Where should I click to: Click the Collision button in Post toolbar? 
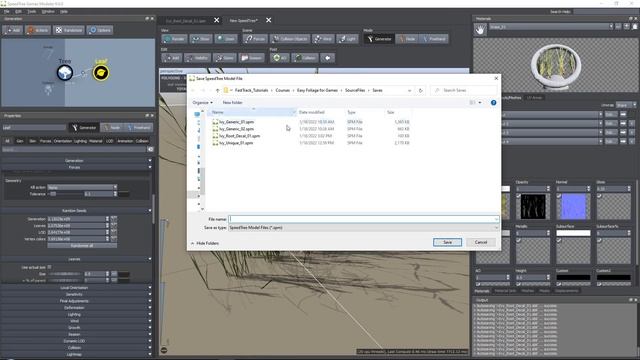(304, 58)
